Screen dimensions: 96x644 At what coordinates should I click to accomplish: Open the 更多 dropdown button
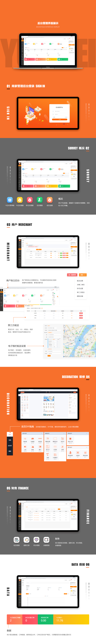(x=83, y=275)
